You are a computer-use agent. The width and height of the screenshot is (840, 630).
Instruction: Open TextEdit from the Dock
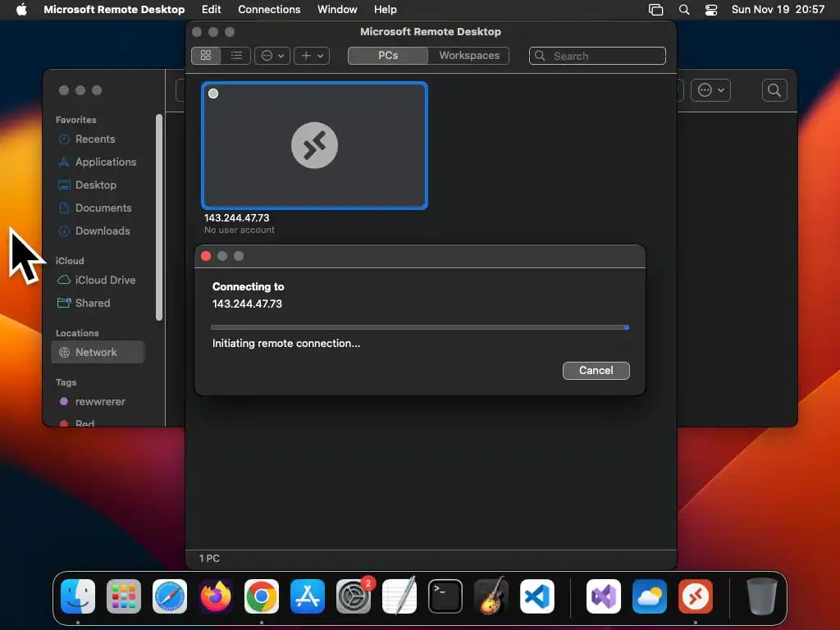(x=399, y=596)
